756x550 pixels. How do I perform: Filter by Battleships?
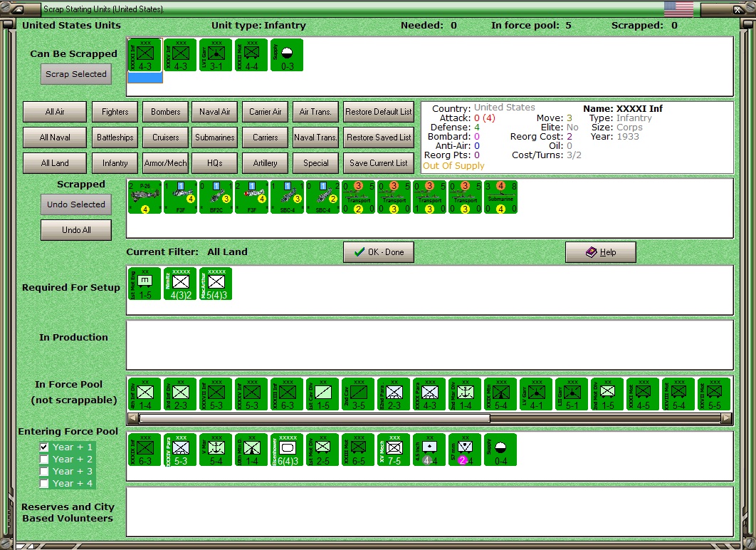tap(115, 137)
